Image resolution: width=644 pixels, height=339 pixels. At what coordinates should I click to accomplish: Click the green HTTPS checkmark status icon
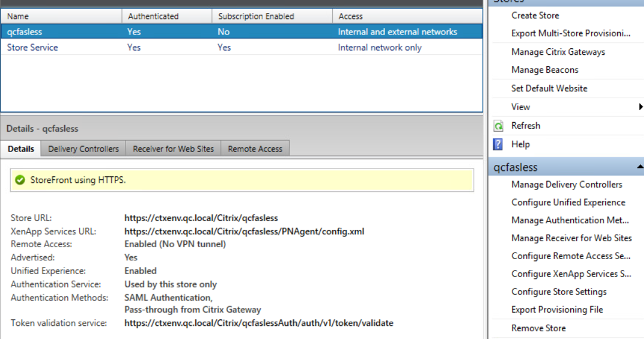coord(20,180)
